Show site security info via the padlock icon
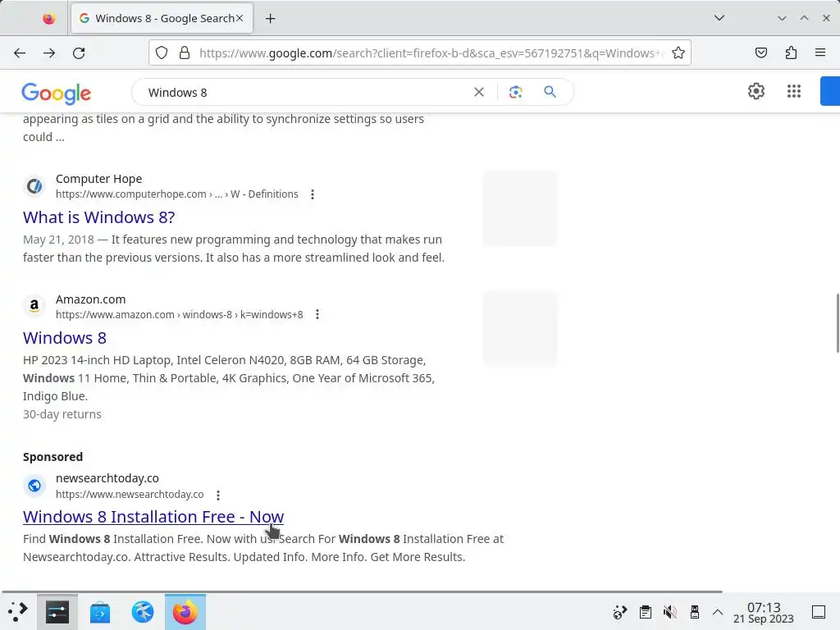Screen dimensions: 840x630 pyautogui.click(x=185, y=52)
